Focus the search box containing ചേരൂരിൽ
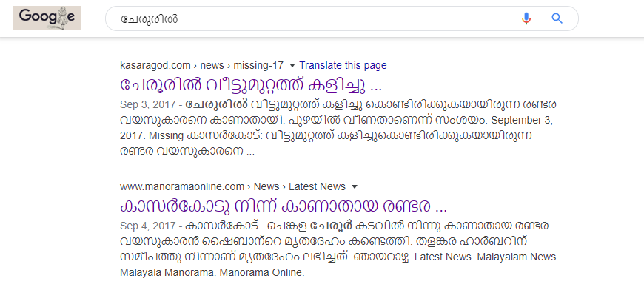This screenshot has width=644, height=290. tap(312, 19)
